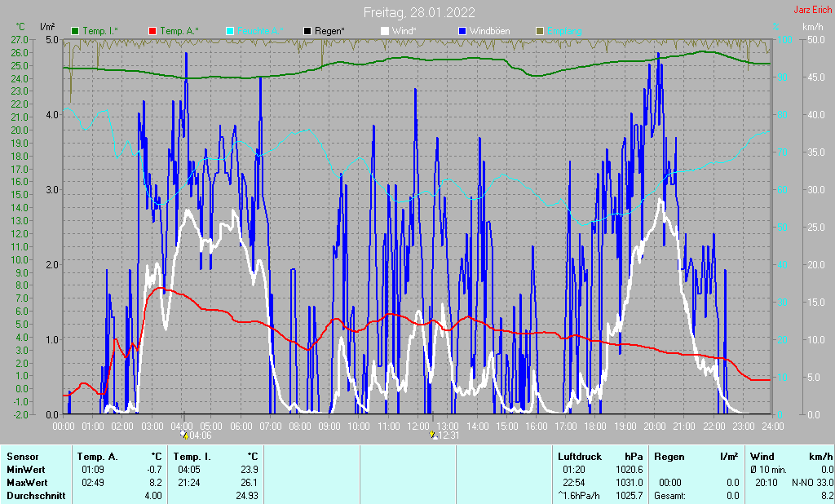Click the red Temp. A. legend square

[152, 31]
